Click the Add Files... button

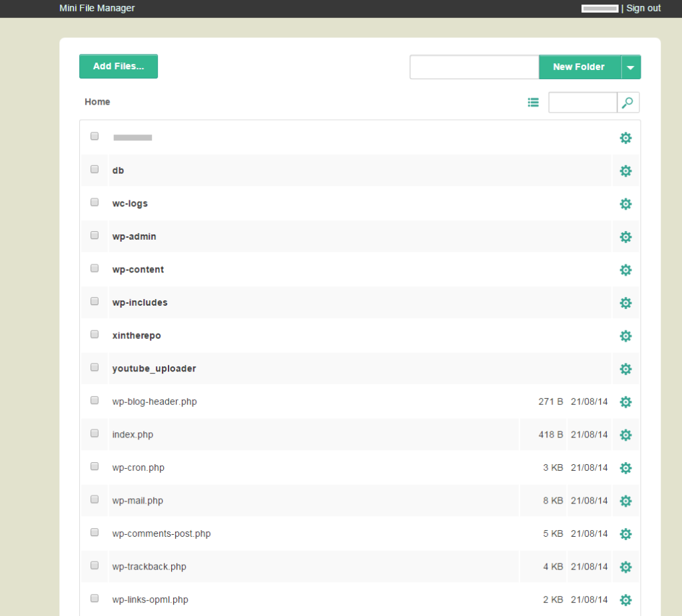(x=119, y=66)
